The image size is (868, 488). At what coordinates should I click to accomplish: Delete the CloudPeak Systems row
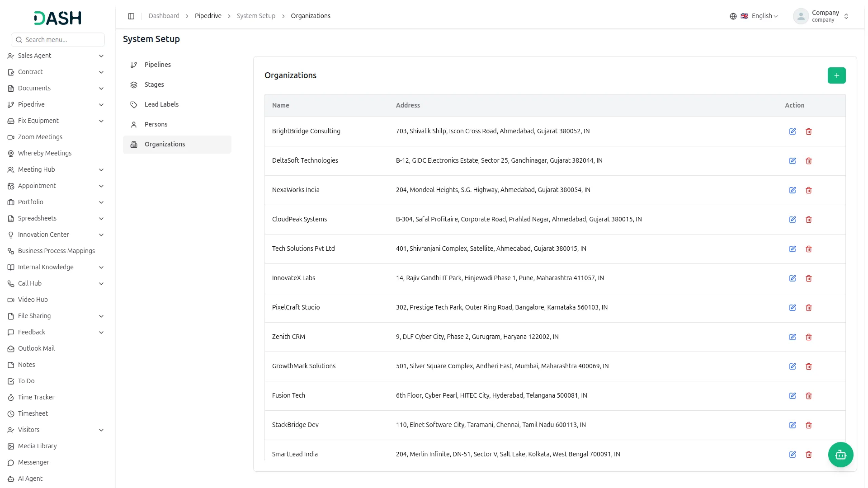pos(809,220)
